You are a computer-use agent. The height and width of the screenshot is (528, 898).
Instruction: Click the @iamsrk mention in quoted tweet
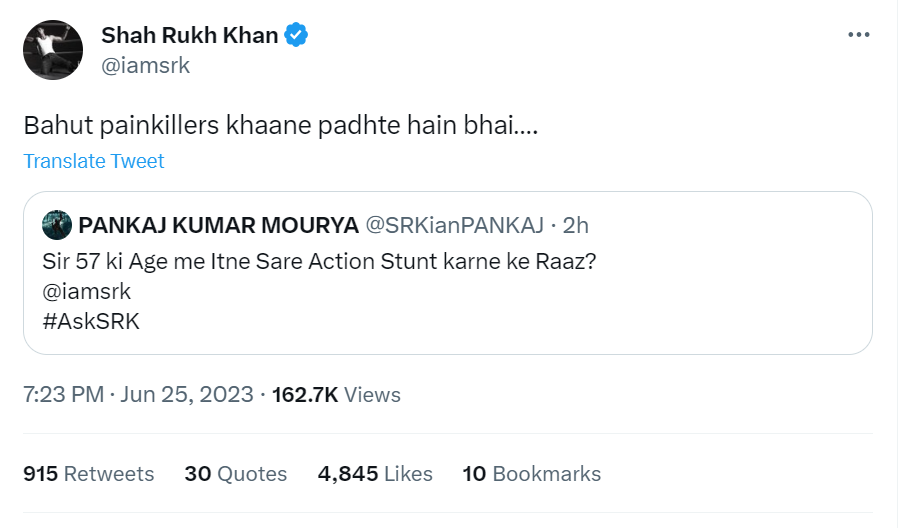[86, 291]
